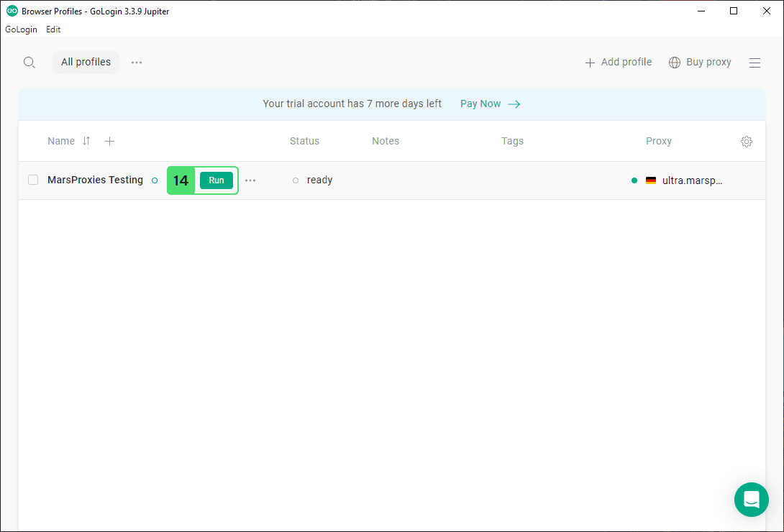Click the Buy proxy globe icon

pyautogui.click(x=675, y=63)
